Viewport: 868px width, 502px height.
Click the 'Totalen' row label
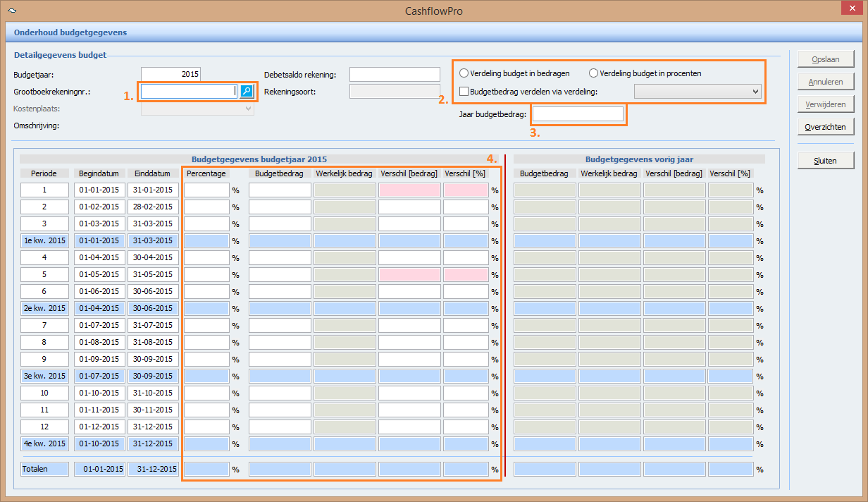pyautogui.click(x=44, y=469)
